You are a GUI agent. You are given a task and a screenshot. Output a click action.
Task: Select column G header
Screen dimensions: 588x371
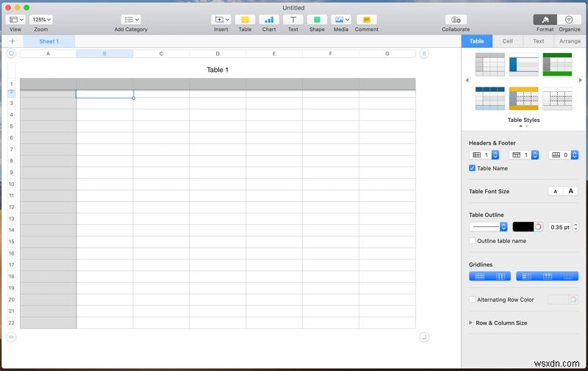click(387, 54)
